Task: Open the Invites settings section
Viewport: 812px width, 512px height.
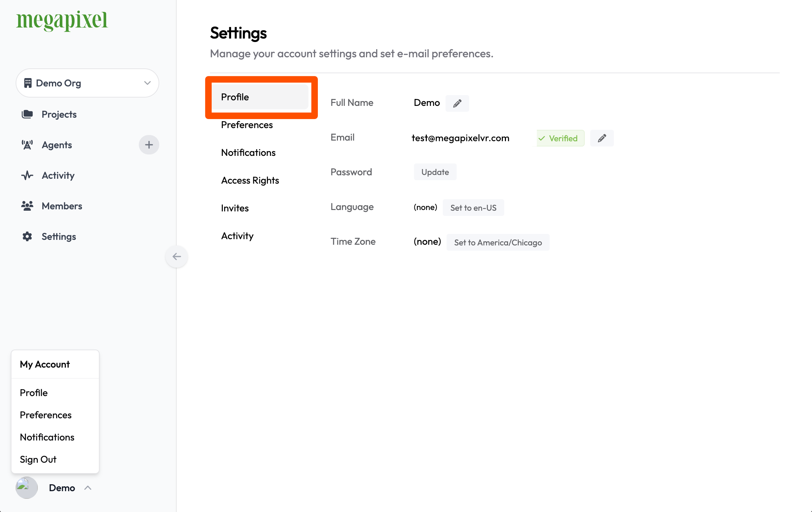Action: (x=235, y=208)
